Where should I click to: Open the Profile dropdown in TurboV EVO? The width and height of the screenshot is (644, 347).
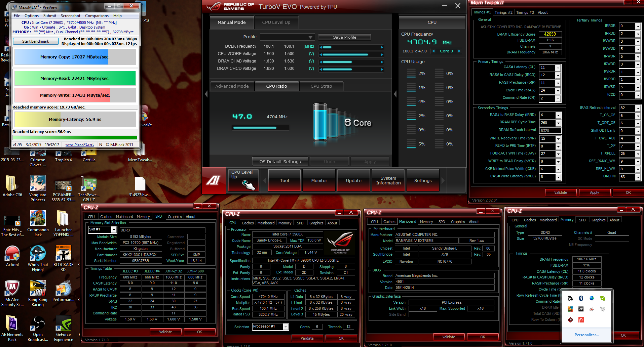(x=287, y=37)
